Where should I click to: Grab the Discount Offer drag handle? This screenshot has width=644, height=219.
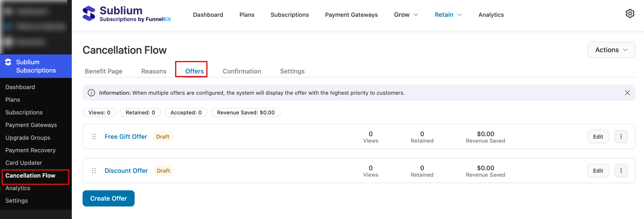click(x=94, y=171)
